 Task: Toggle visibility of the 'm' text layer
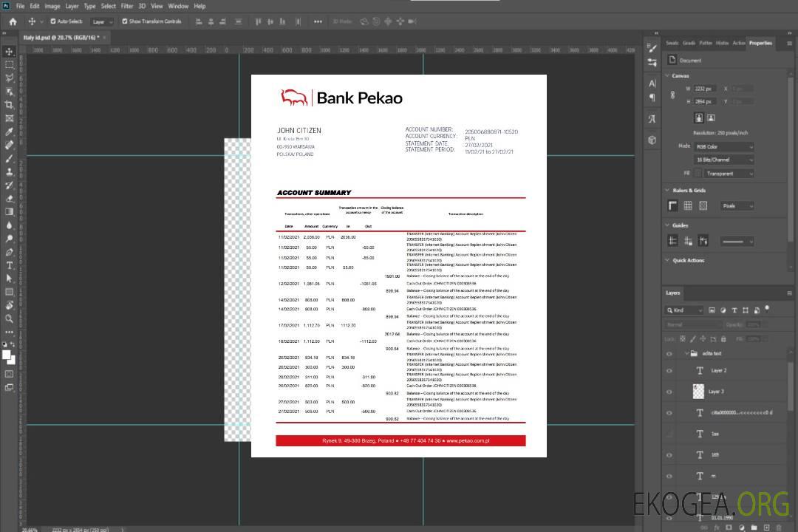[669, 477]
